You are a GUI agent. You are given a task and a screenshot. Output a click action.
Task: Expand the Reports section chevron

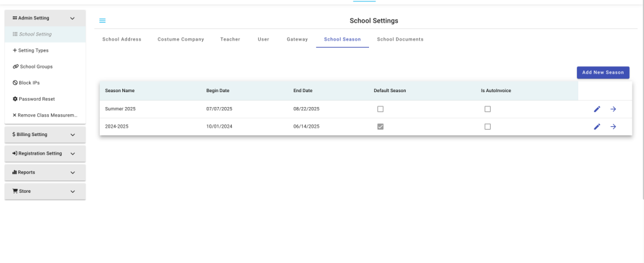pyautogui.click(x=73, y=173)
